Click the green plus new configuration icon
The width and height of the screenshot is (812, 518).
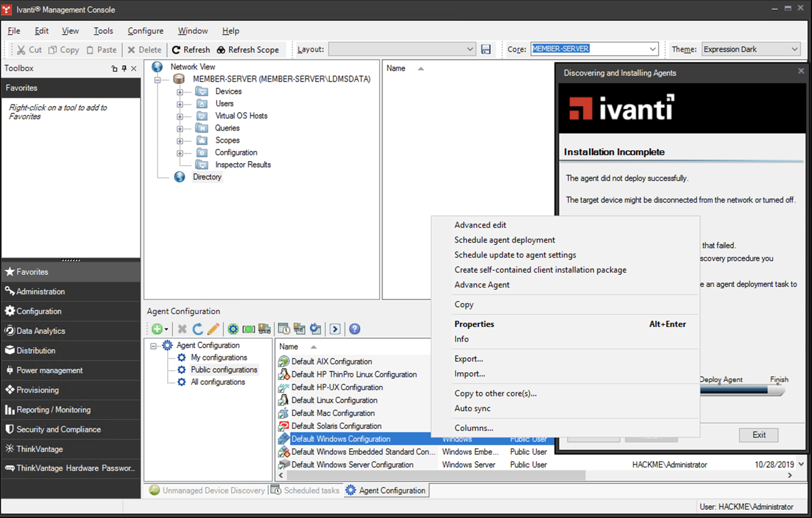click(x=158, y=329)
